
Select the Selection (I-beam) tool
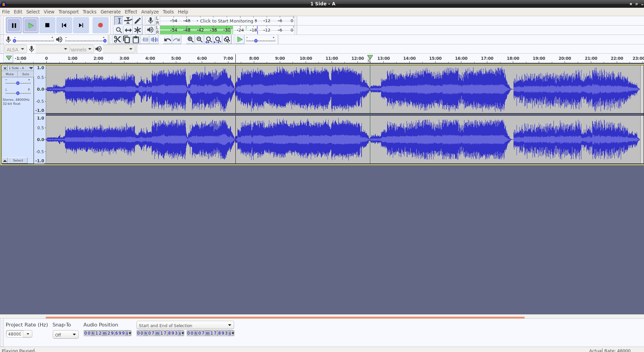pos(119,21)
